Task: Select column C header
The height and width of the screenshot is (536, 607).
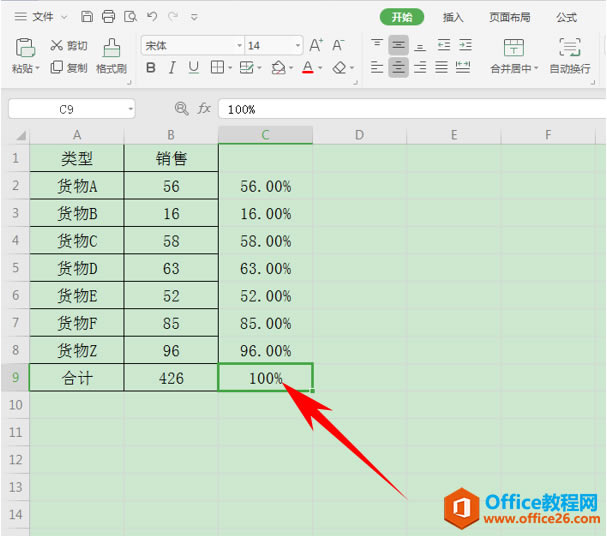Action: [x=265, y=135]
